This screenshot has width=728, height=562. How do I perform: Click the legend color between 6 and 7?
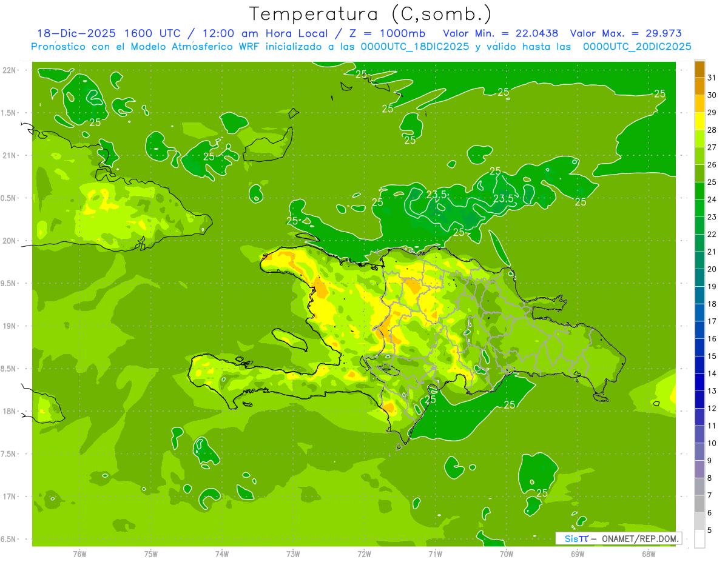pyautogui.click(x=699, y=504)
